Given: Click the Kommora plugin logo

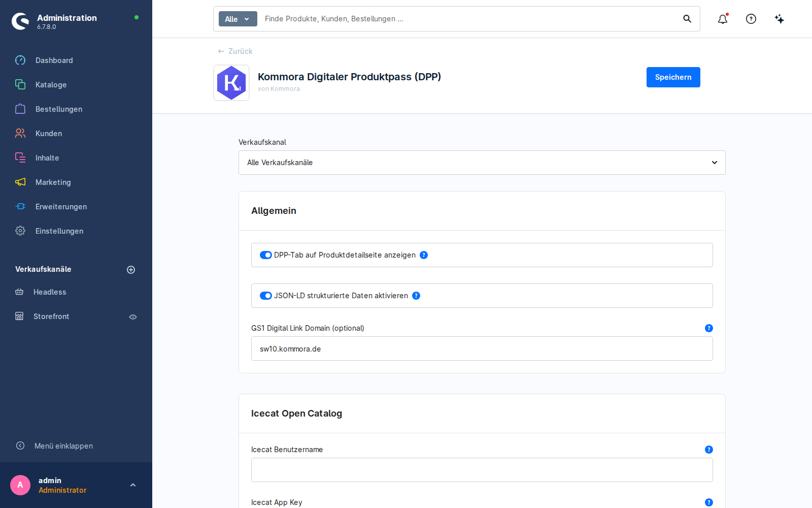Looking at the screenshot, I should 231,83.
